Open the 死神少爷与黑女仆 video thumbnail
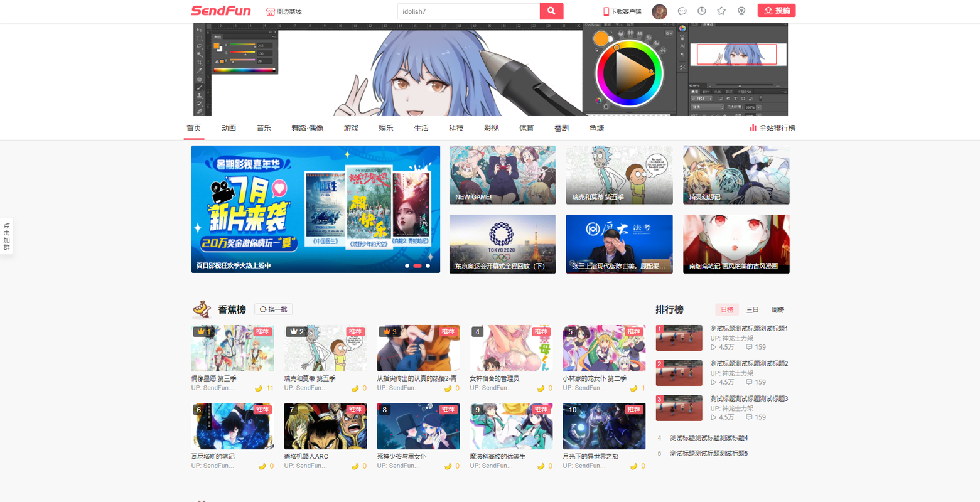980x502 pixels. (x=418, y=426)
